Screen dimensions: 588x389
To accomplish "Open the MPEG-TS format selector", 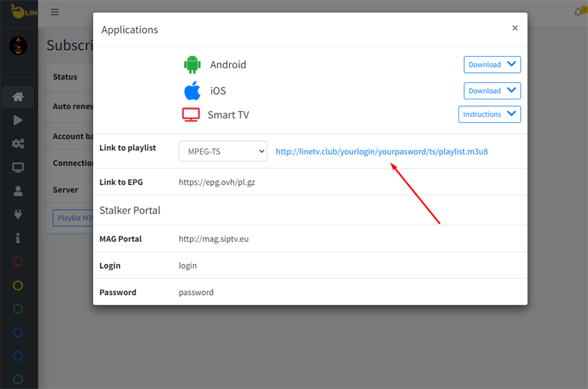I will (x=223, y=151).
